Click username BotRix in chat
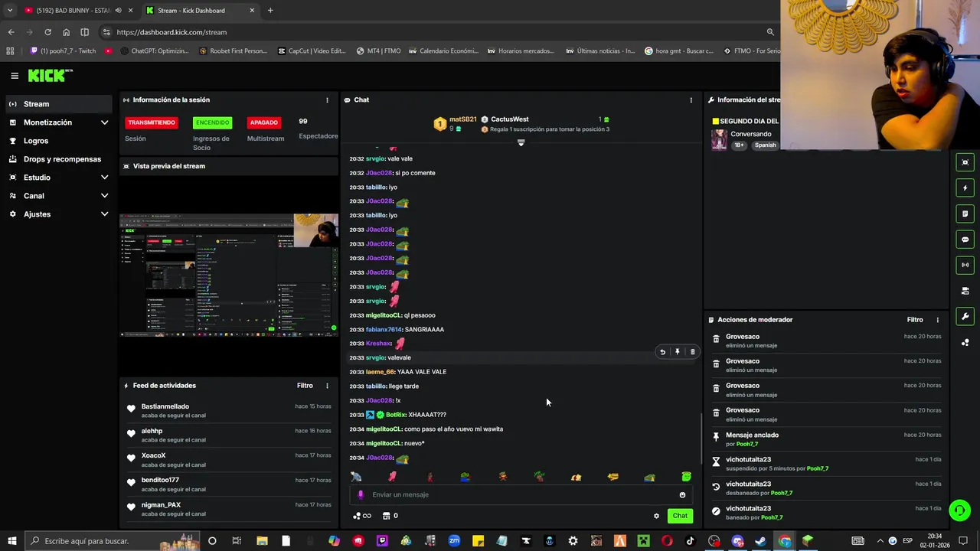 click(x=395, y=415)
